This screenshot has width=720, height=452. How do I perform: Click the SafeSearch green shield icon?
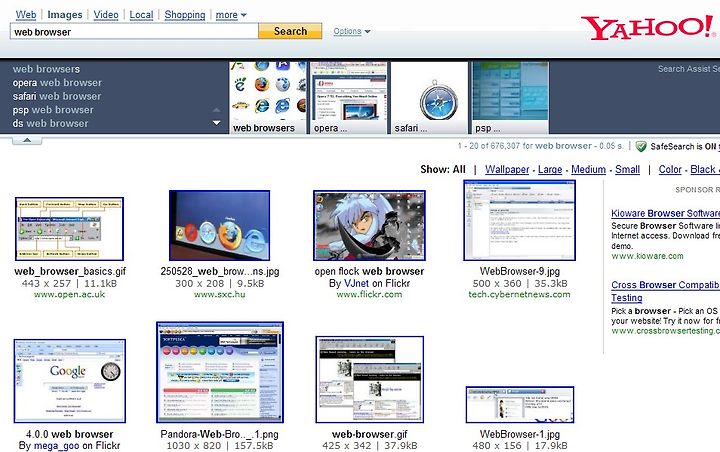tap(641, 147)
